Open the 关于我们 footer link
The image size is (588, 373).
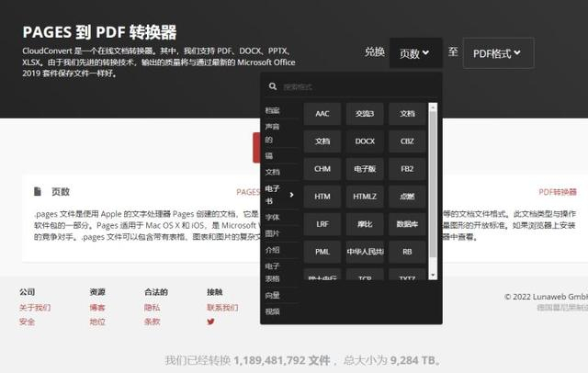pos(35,308)
